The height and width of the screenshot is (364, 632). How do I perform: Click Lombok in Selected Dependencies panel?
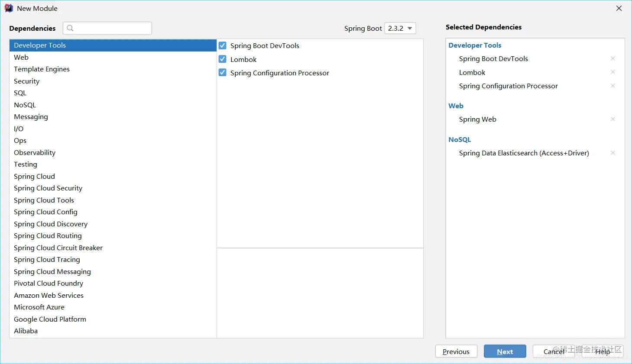(472, 72)
